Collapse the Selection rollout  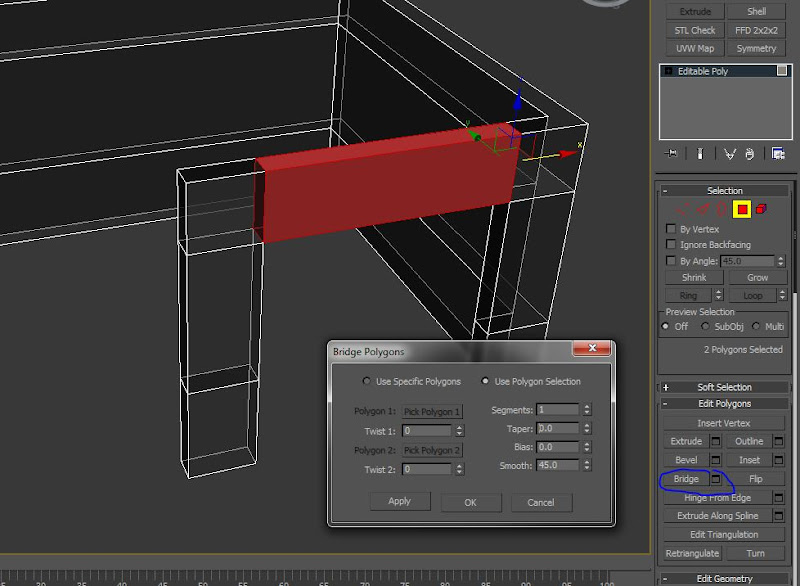(665, 191)
